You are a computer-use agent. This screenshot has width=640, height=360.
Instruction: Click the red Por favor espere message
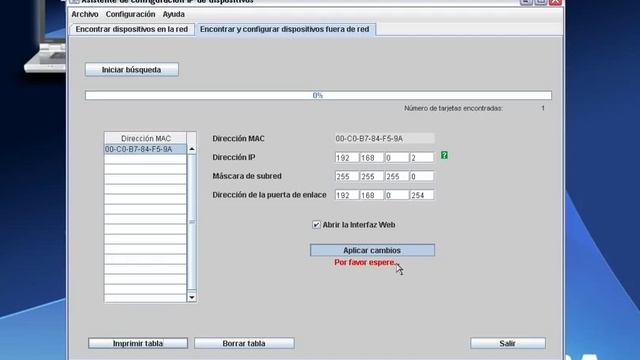365,262
